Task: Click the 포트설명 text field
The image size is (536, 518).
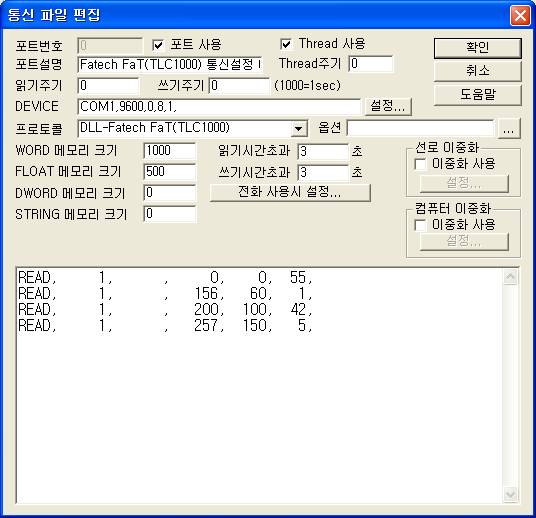Action: coord(170,64)
